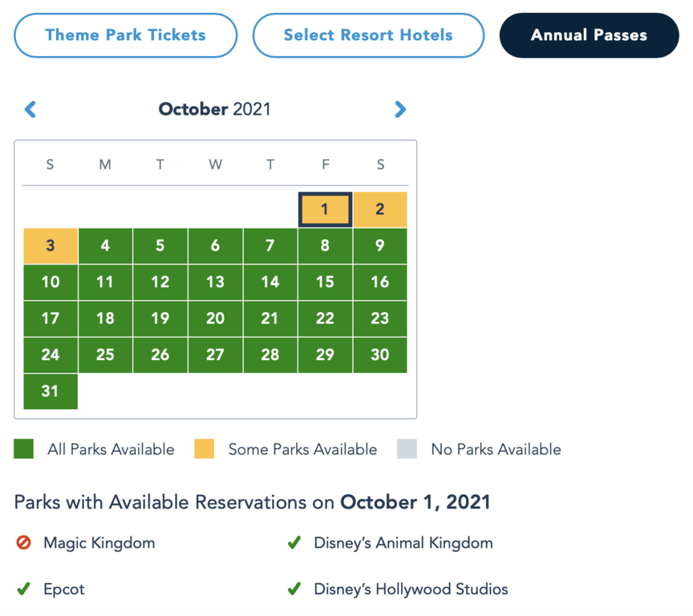Screen dimensions: 693x616
Task: Click the October 2021 month heading
Action: (x=215, y=109)
